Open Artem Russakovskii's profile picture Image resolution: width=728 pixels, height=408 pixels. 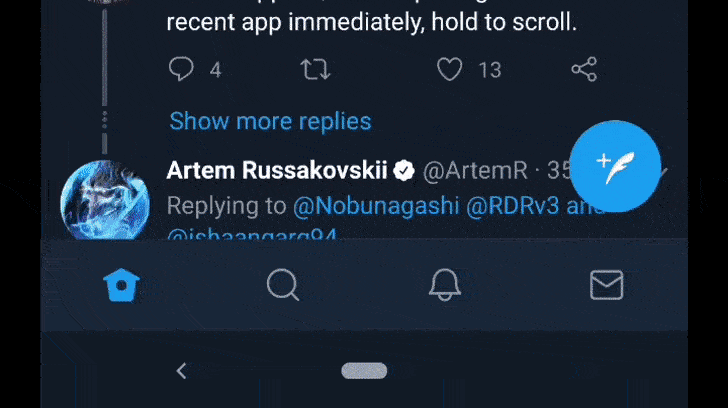[105, 201]
